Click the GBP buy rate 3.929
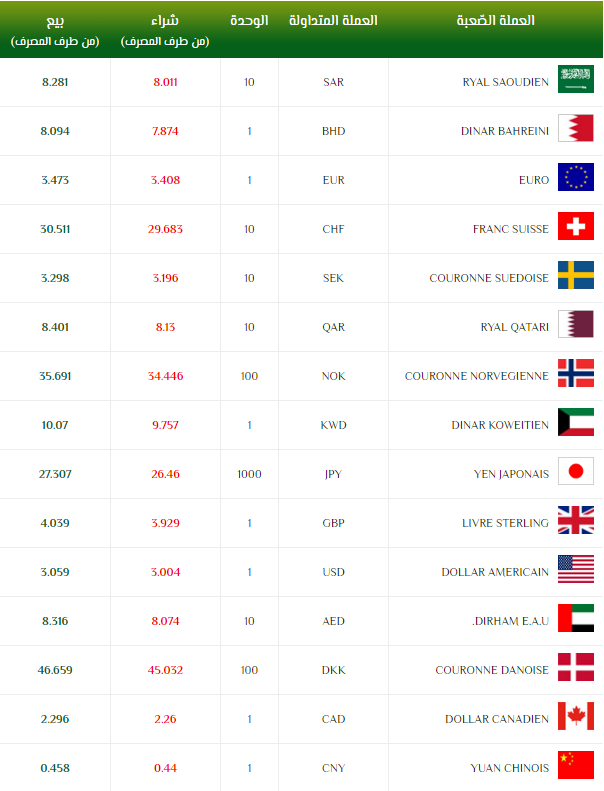 [x=164, y=523]
